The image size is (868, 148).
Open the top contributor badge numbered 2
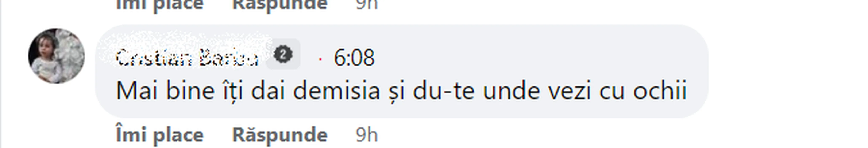[283, 54]
